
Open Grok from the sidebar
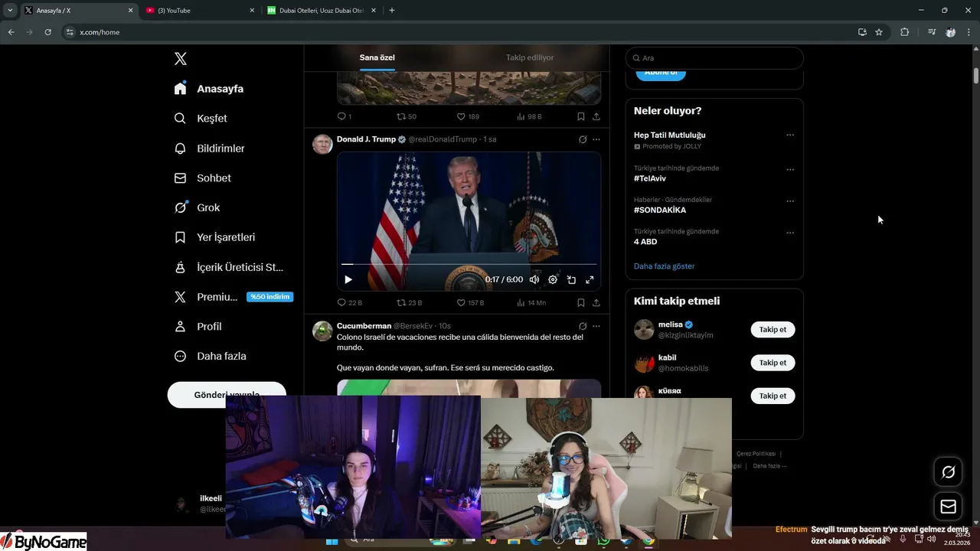tap(197, 207)
